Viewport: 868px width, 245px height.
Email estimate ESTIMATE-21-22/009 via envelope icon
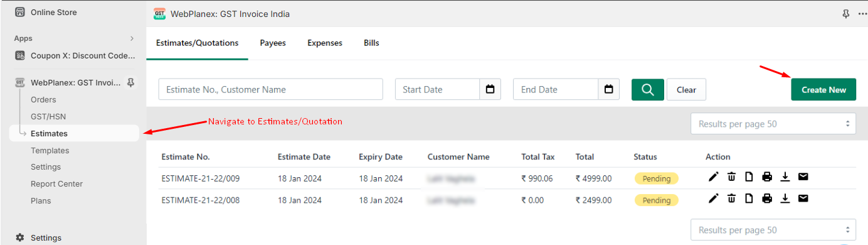803,177
